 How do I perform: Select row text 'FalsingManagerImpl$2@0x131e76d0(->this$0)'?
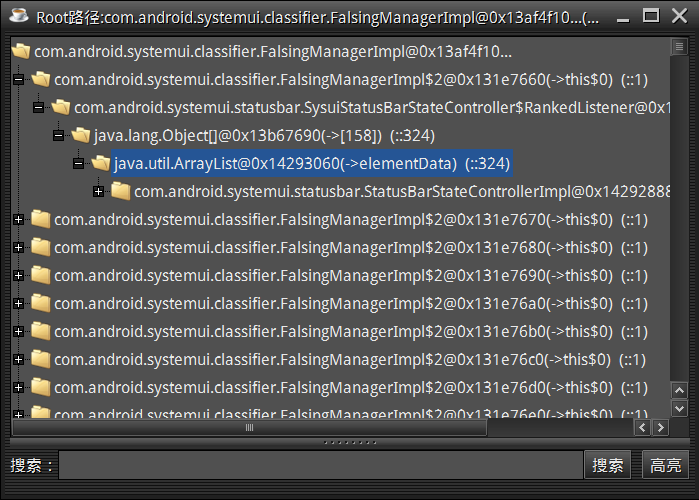click(x=446, y=388)
